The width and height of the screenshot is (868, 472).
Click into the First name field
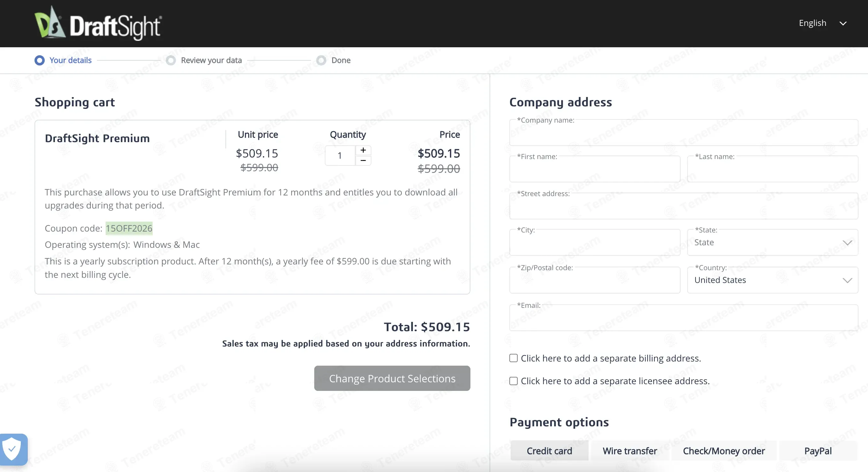(595, 169)
